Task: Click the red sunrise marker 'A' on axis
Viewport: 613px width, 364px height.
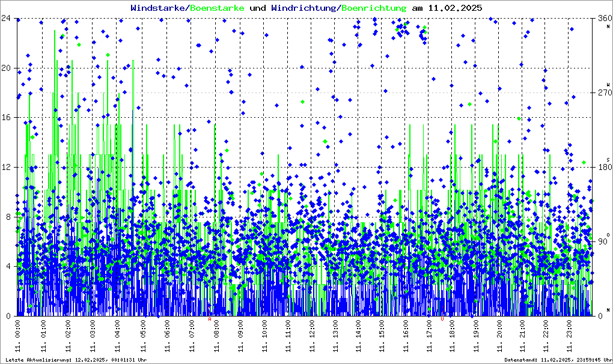Action: (210, 319)
